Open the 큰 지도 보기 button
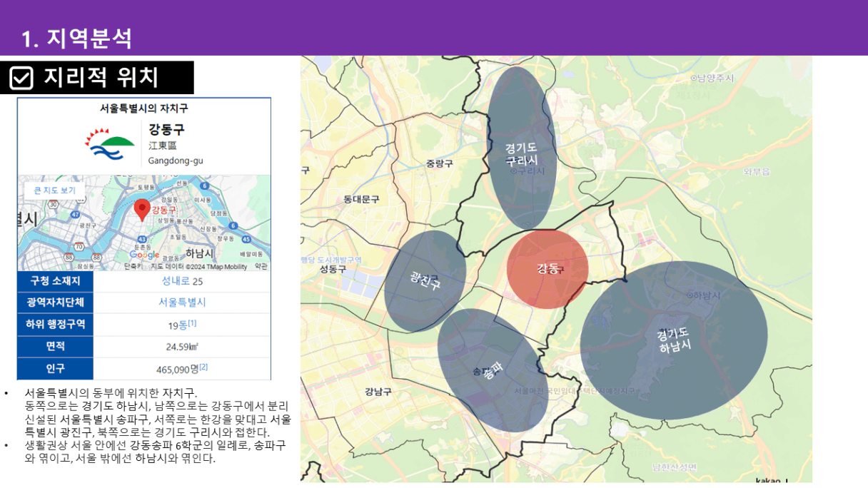This screenshot has width=868, height=488. tap(55, 190)
